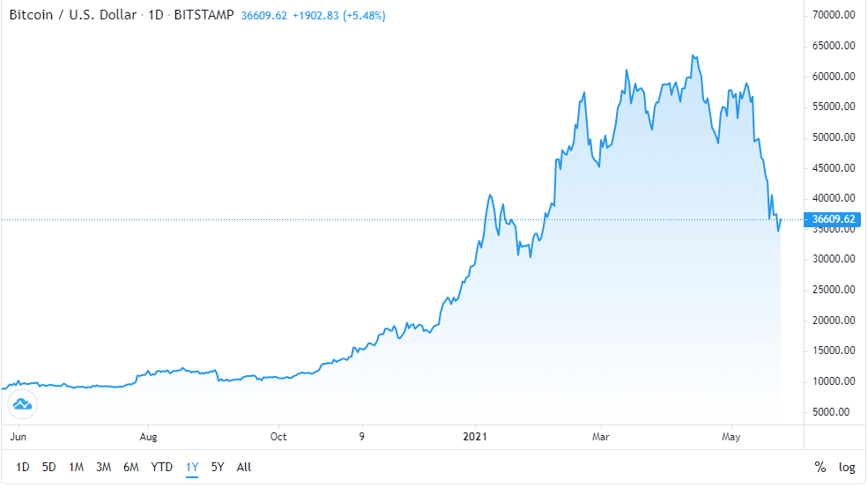Click the blue 36609.62 price axis tag
Image resolution: width=868 pixels, height=487 pixels.
pyautogui.click(x=834, y=219)
